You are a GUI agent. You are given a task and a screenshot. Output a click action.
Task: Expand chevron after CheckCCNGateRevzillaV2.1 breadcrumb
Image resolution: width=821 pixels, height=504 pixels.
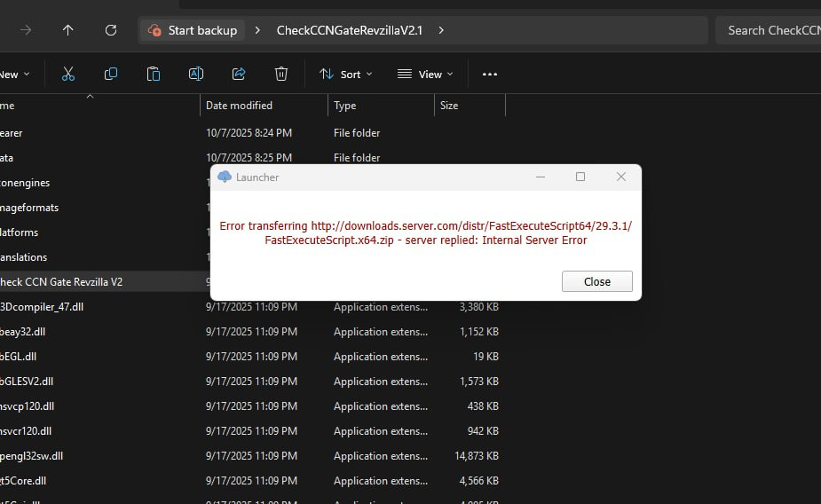click(441, 30)
